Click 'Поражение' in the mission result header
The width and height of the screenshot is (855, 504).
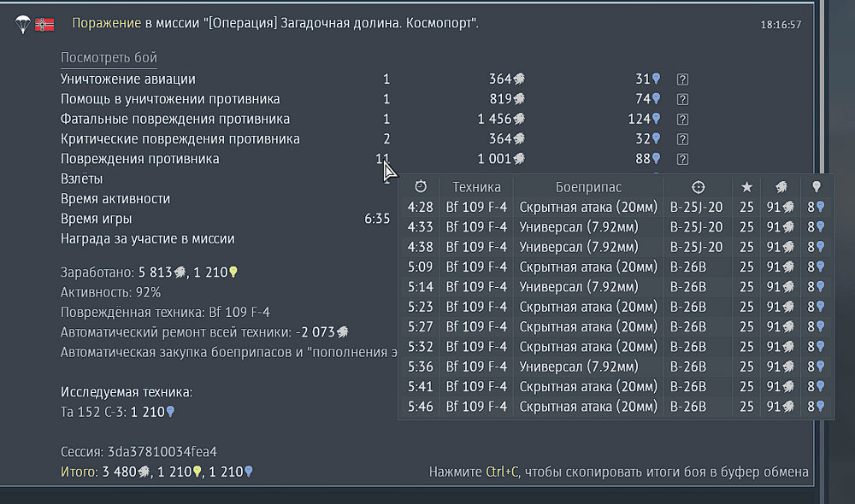click(106, 23)
